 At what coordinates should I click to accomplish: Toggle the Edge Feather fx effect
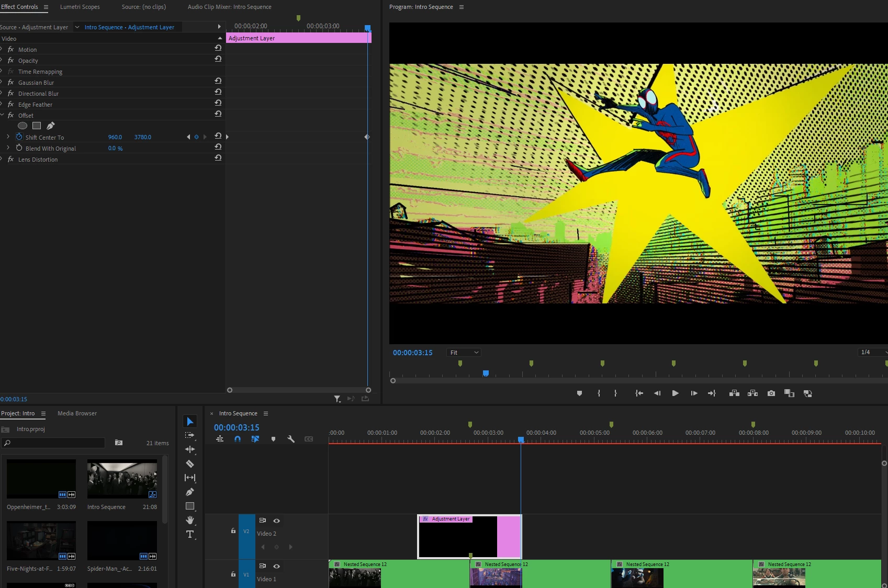(10, 104)
